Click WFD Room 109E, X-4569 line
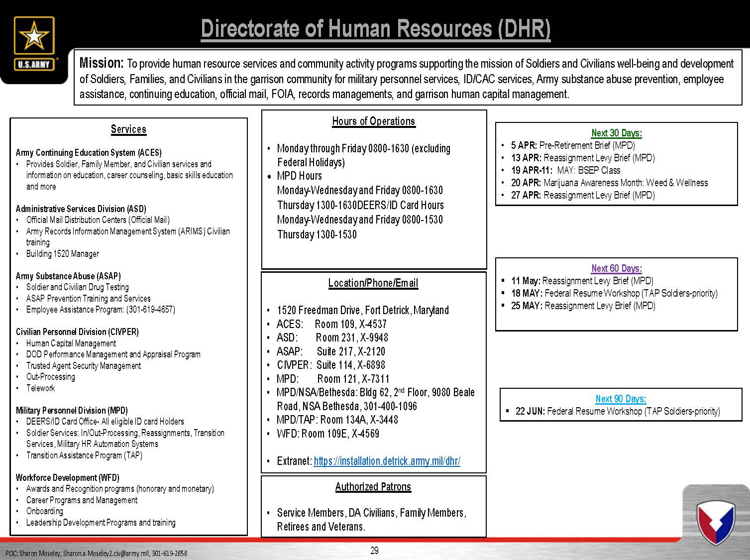This screenshot has height=560, width=750. pos(328,434)
